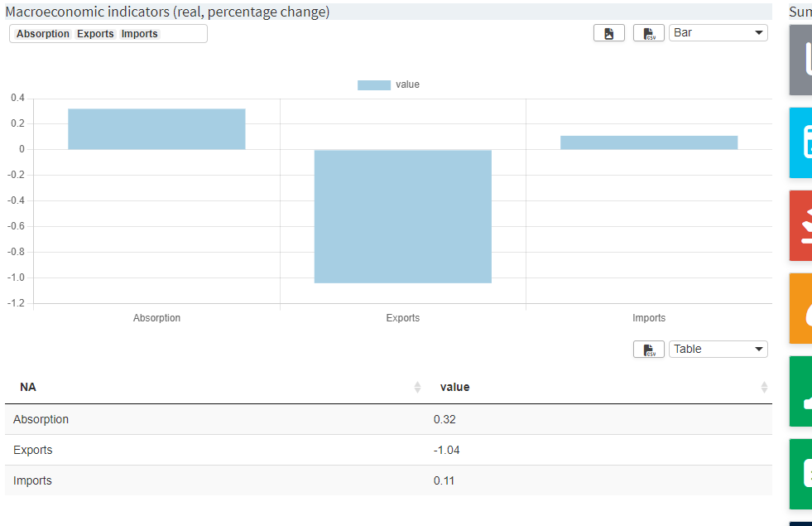Select the dark tile at sidebar bottom

802,520
